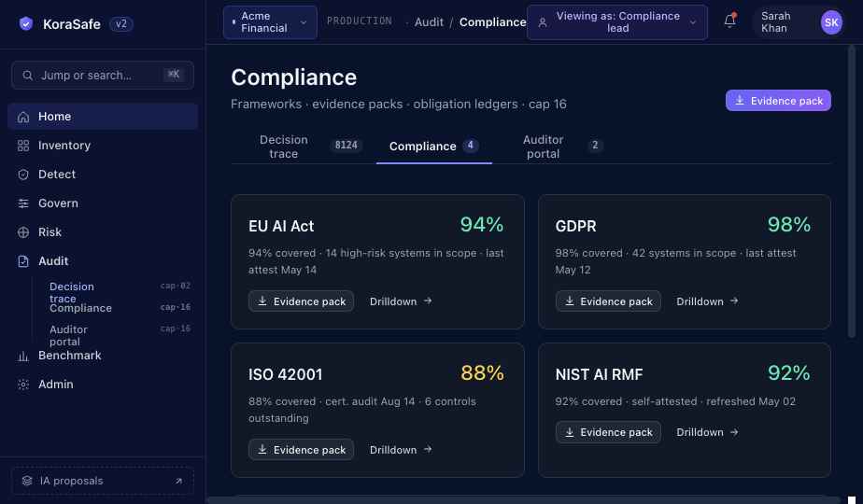This screenshot has height=504, width=863.
Task: Open Admin in the sidebar
Action: click(103, 385)
